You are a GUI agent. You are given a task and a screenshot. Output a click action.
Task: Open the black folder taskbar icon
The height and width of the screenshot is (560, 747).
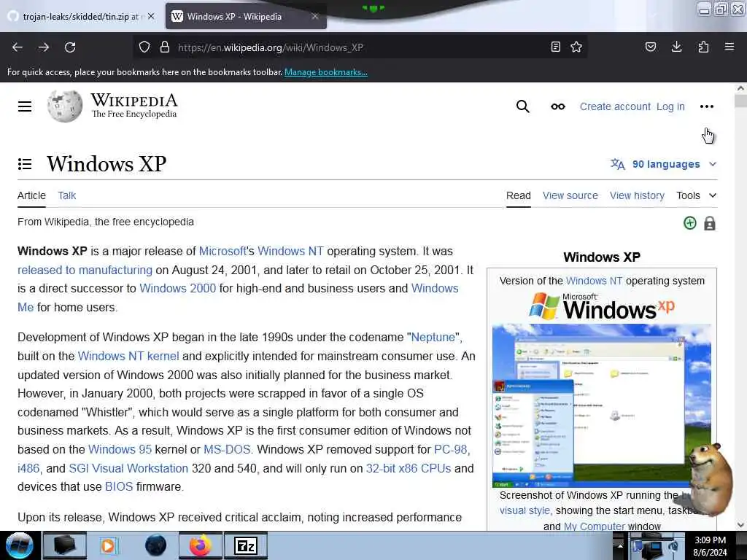click(65, 545)
